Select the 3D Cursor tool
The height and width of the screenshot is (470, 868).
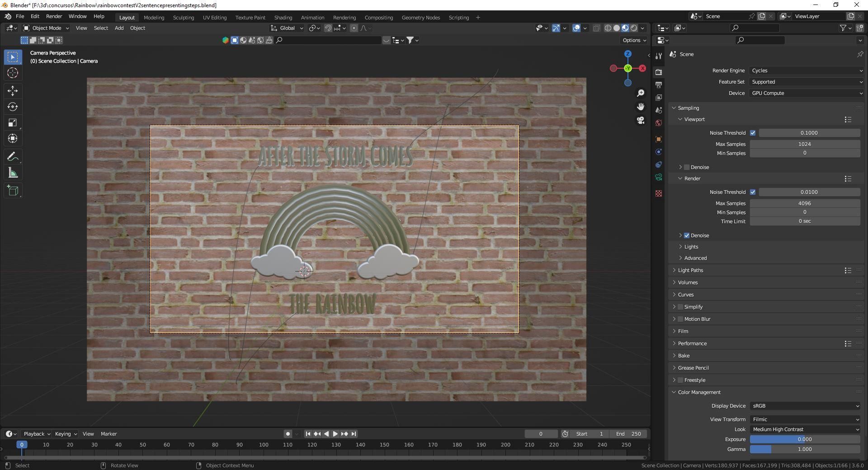click(13, 73)
